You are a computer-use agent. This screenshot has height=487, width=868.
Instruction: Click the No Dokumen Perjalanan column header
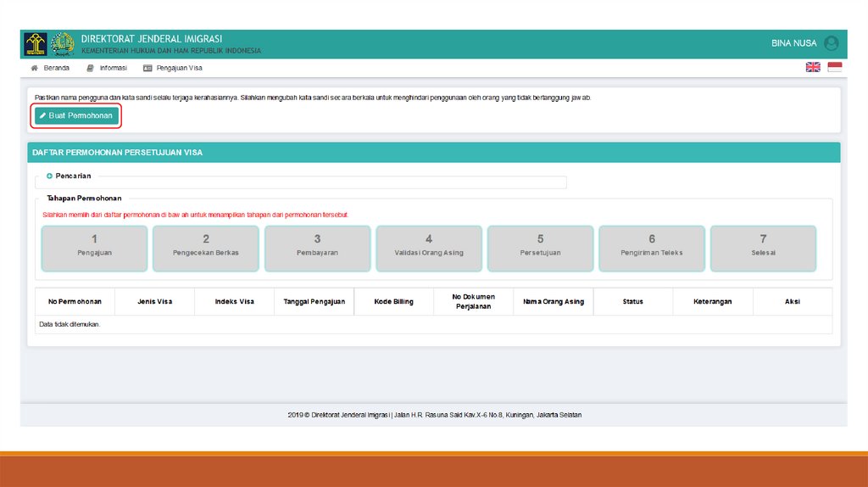(473, 301)
